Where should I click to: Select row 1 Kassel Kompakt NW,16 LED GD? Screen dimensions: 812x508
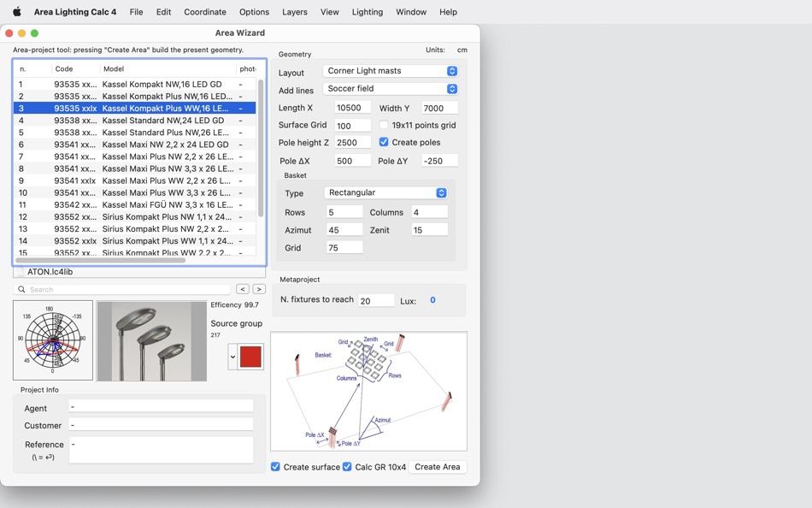pos(135,84)
